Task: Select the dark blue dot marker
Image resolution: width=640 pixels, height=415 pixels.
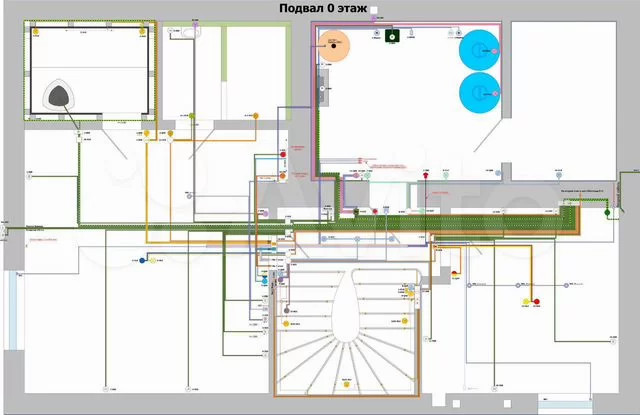Action: click(142, 260)
